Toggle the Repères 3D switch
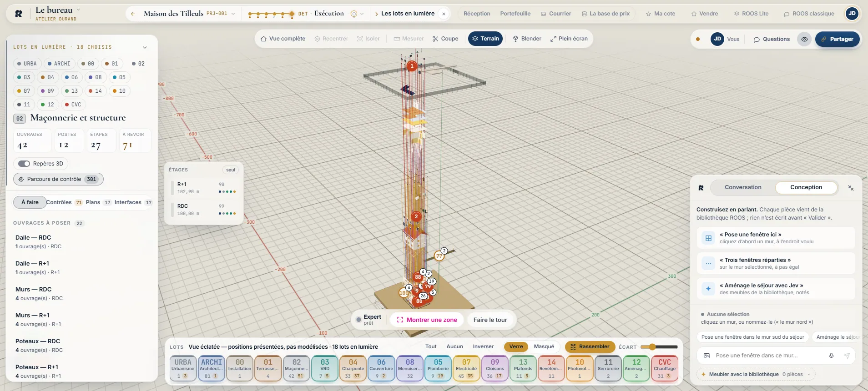The image size is (868, 391). click(24, 164)
